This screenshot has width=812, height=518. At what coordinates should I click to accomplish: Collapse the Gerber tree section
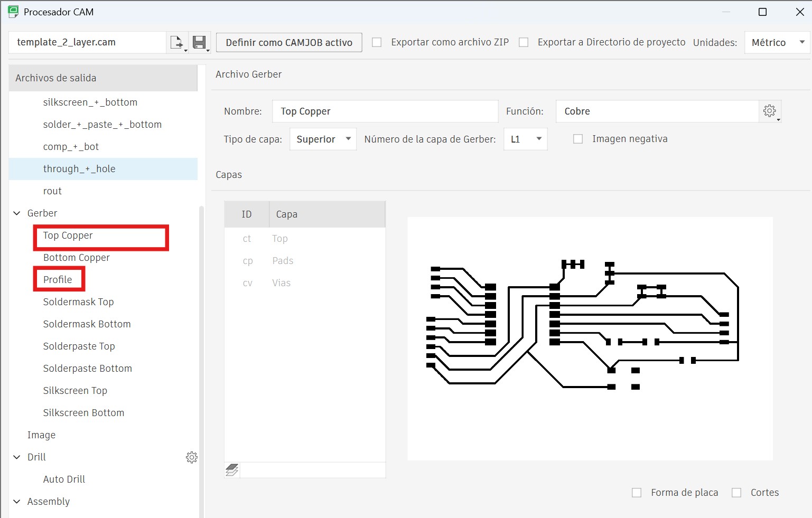point(17,213)
